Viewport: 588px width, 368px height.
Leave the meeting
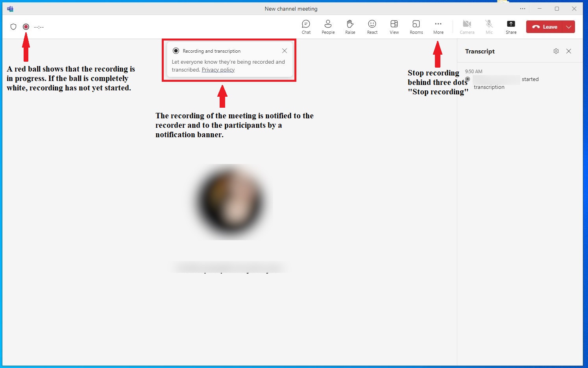(545, 27)
